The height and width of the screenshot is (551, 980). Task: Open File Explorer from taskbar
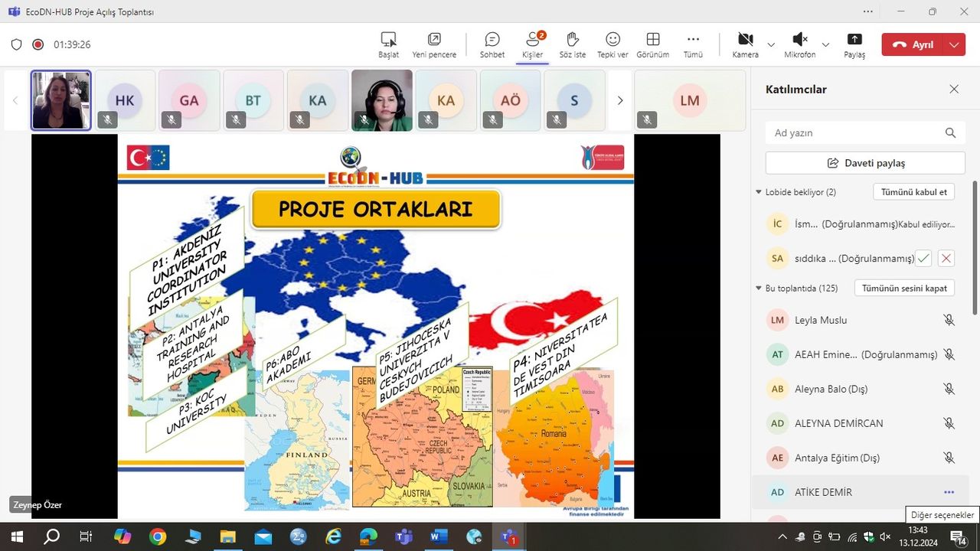[228, 536]
